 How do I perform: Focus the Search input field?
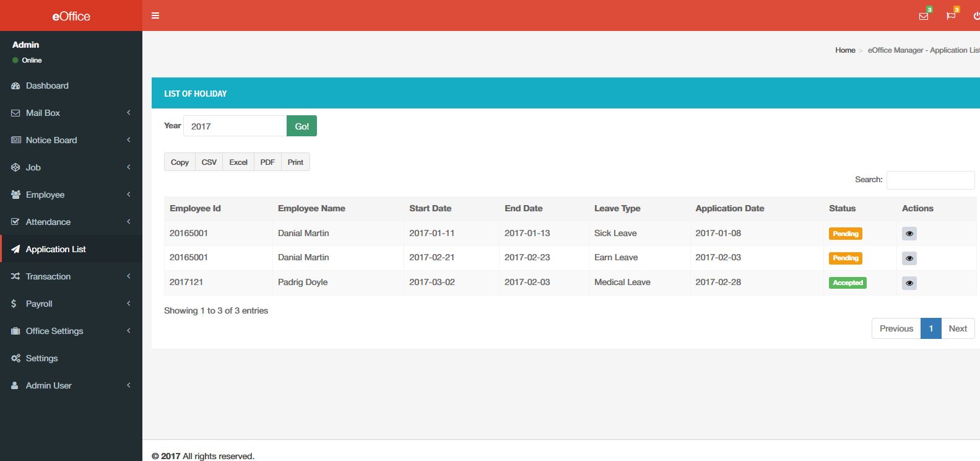tap(930, 180)
